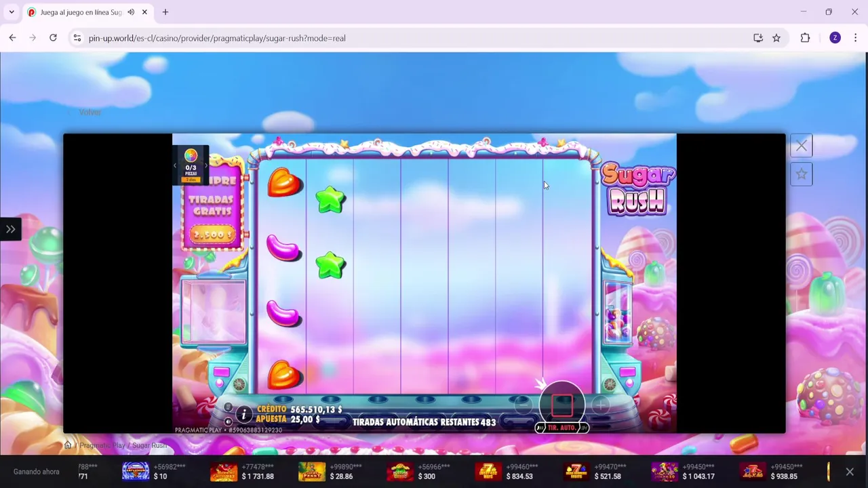View site information icon in address bar
This screenshot has height=488, width=868.
[x=77, y=38]
